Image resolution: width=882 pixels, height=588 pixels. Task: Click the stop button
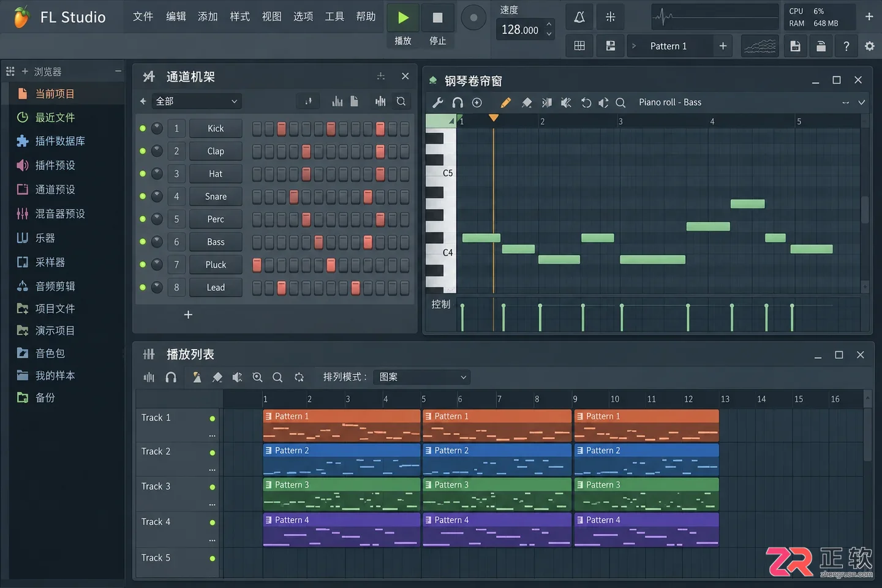pyautogui.click(x=437, y=18)
